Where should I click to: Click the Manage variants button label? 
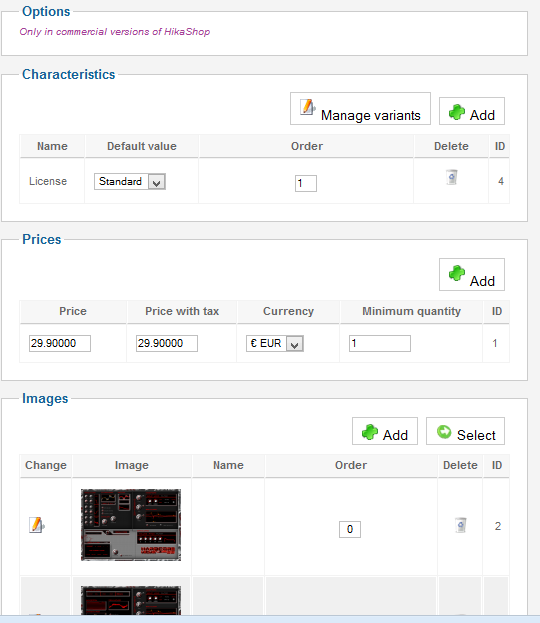[370, 115]
